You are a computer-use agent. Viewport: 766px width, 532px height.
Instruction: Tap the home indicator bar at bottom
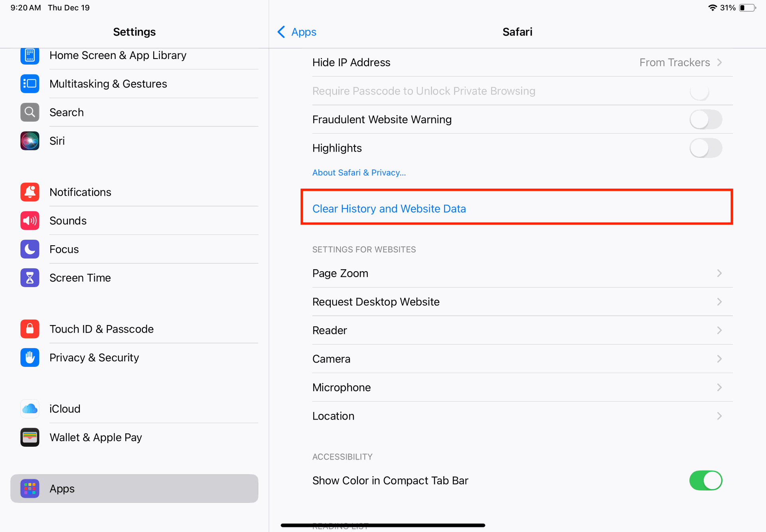[x=383, y=525]
